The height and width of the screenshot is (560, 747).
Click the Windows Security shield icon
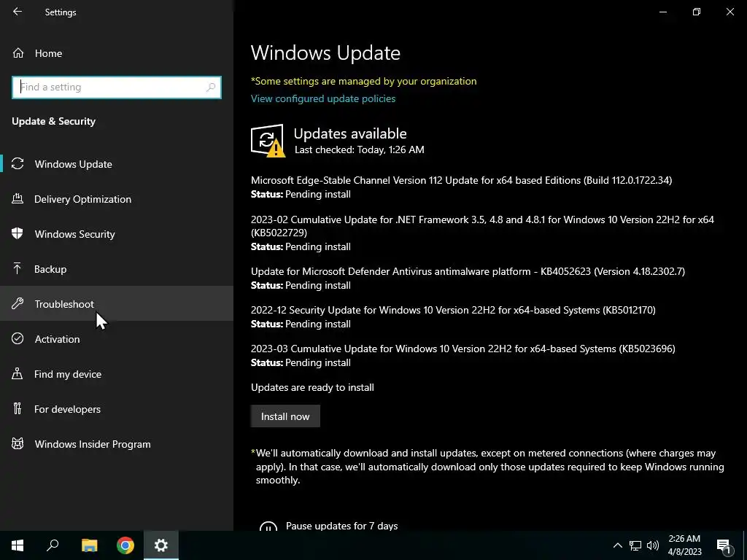(x=18, y=234)
